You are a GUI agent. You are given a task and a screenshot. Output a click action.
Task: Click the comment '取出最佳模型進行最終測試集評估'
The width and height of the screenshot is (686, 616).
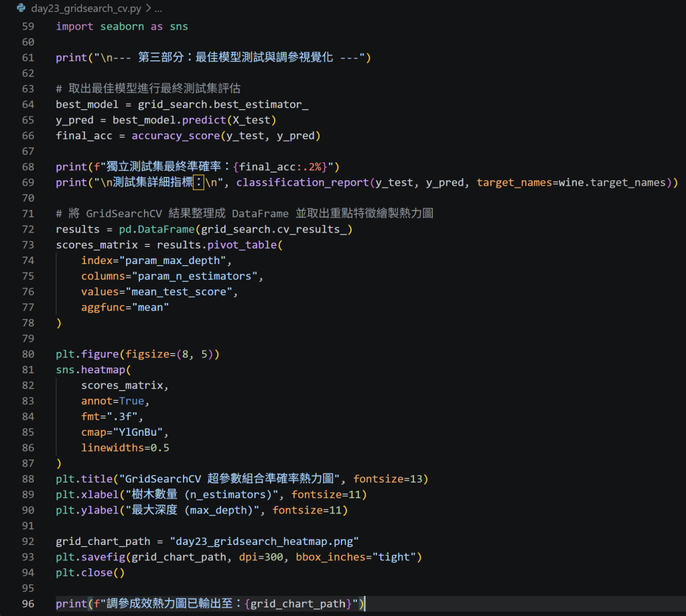(x=148, y=89)
